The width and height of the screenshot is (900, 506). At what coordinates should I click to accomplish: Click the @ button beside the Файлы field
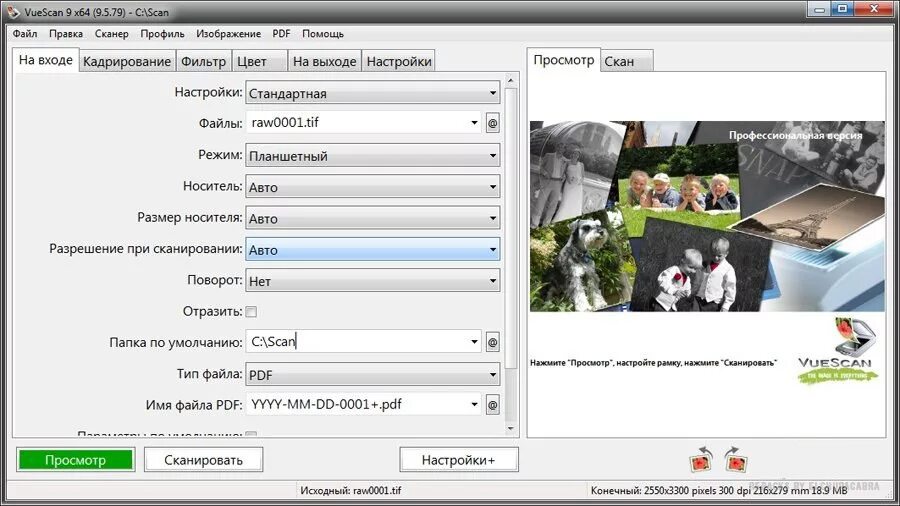click(492, 123)
